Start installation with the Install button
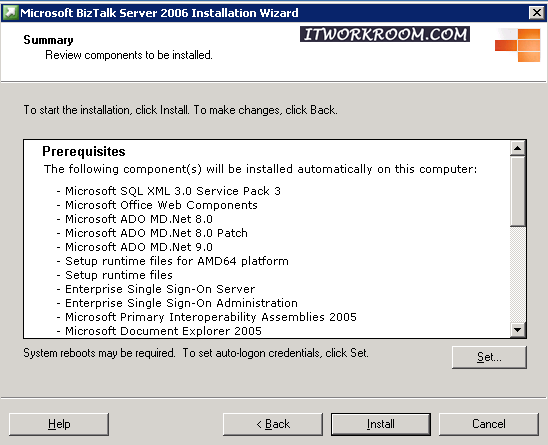Viewport: 548px width, 445px height. (x=381, y=424)
